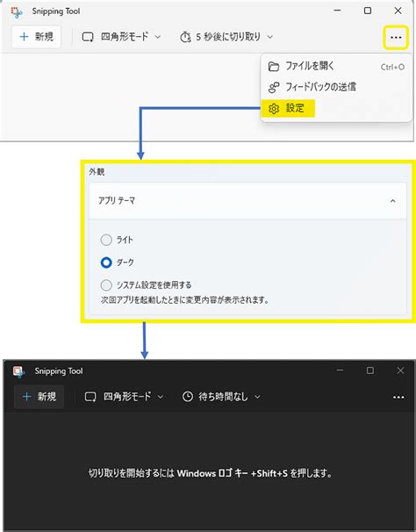Click Snipping Tool title in light window
The image size is (416, 532).
(x=56, y=11)
